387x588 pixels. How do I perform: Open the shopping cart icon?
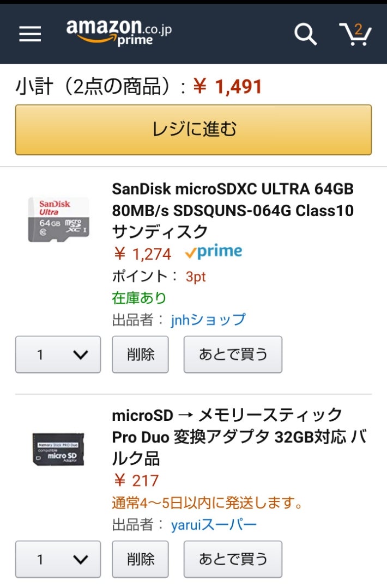[x=355, y=34]
